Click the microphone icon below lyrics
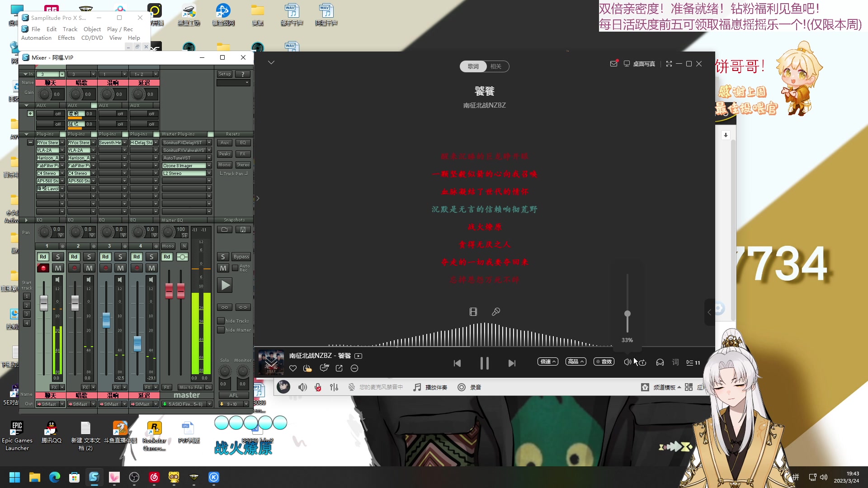 pyautogui.click(x=496, y=312)
